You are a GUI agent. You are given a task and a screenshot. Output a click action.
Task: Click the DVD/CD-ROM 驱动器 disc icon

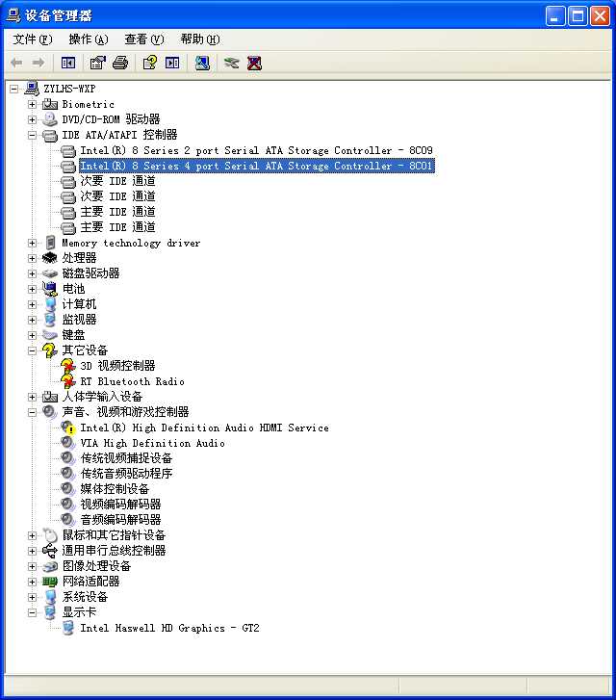50,119
